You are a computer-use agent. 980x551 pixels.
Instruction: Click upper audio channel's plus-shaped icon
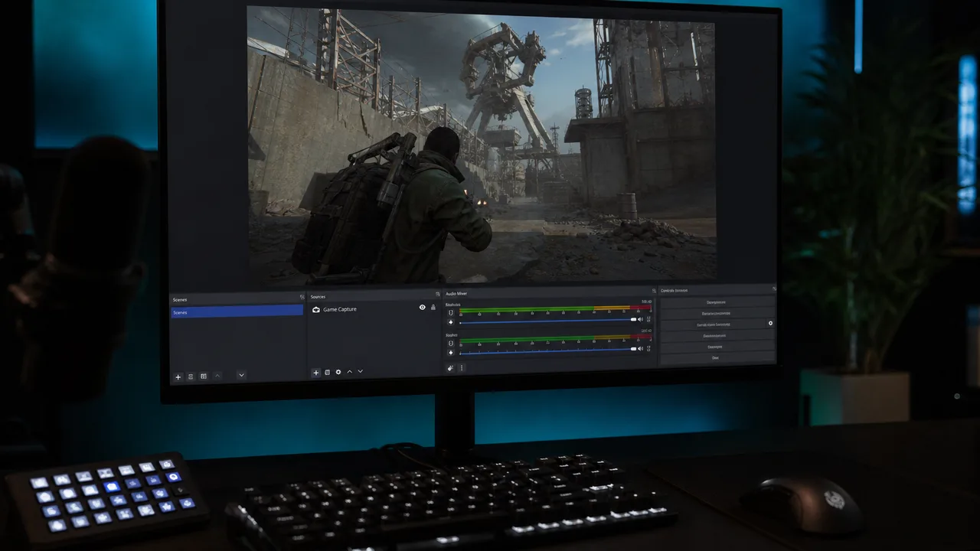[x=451, y=322]
